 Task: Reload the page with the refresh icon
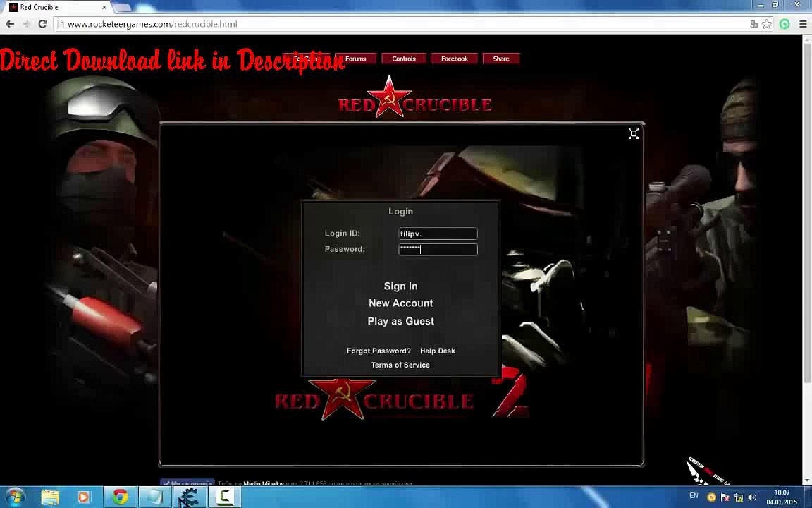pyautogui.click(x=43, y=24)
